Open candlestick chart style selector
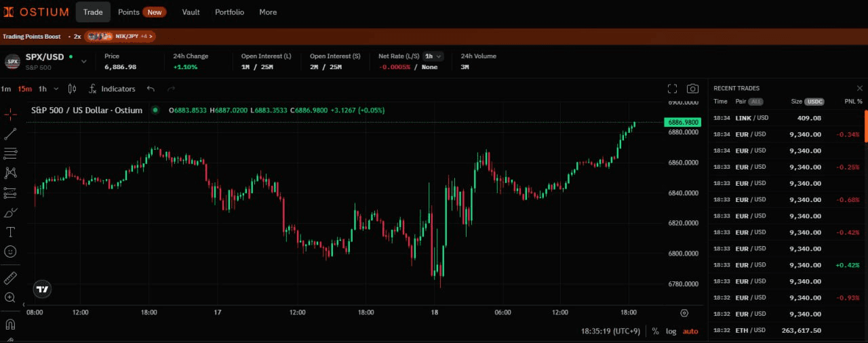 point(73,89)
